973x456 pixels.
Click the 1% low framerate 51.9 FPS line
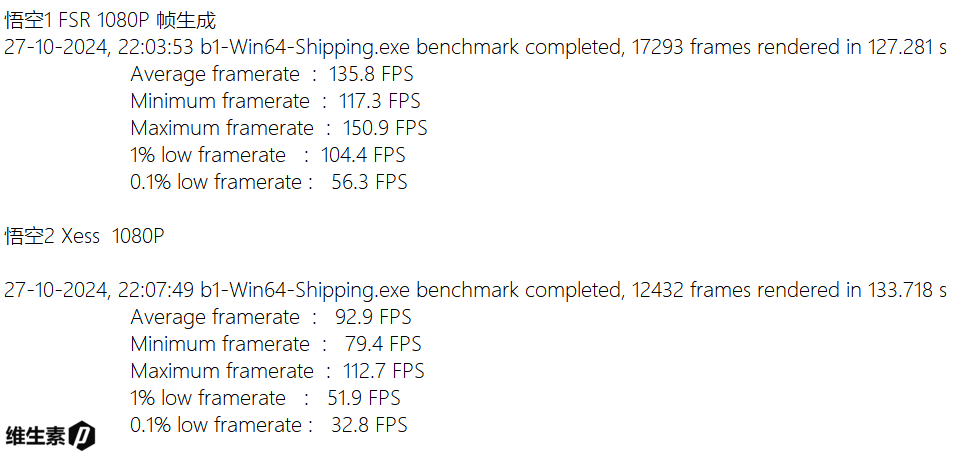[x=267, y=398]
